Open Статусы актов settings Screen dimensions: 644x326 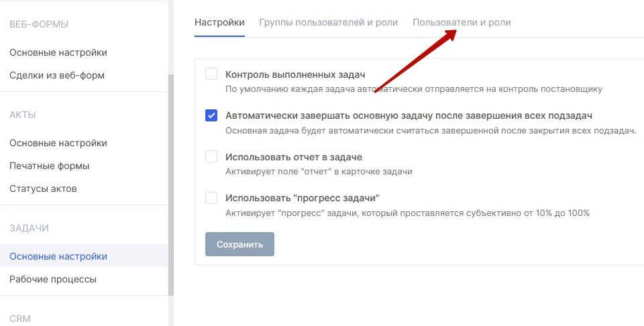43,188
